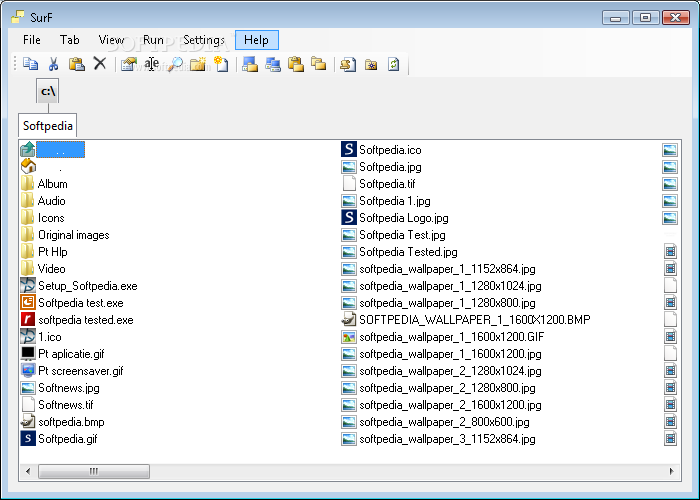Select the highlighted ".." parent entry
The width and height of the screenshot is (700, 500).
(60, 150)
